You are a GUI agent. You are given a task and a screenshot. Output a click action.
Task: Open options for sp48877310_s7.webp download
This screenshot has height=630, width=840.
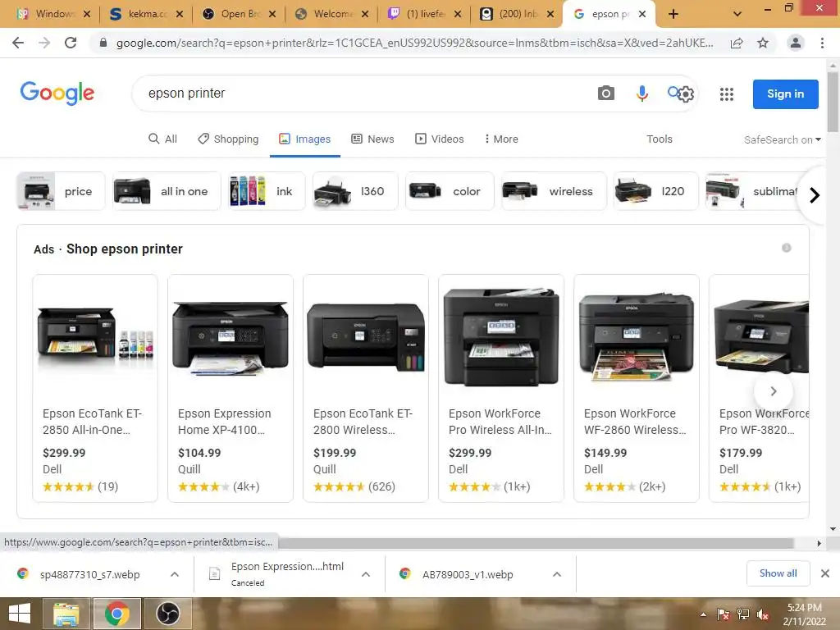175,574
